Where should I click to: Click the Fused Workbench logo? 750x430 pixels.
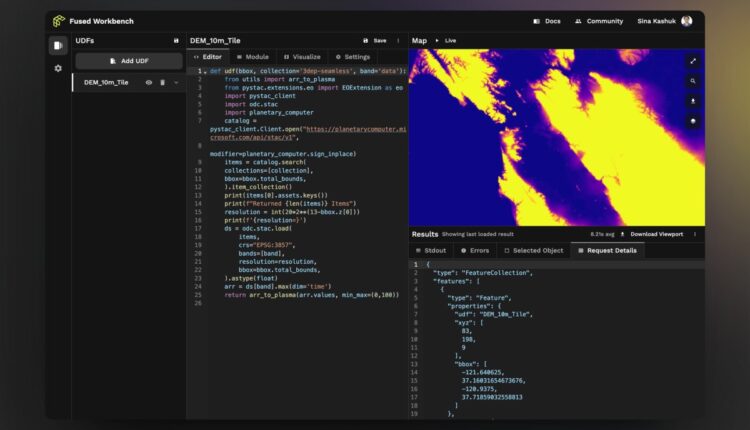[x=59, y=20]
